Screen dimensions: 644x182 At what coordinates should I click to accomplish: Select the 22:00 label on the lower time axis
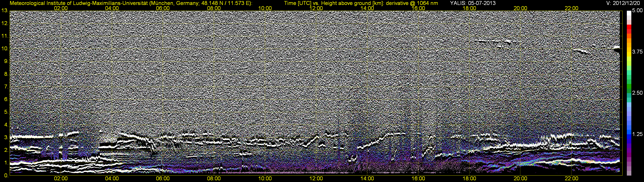point(571,179)
